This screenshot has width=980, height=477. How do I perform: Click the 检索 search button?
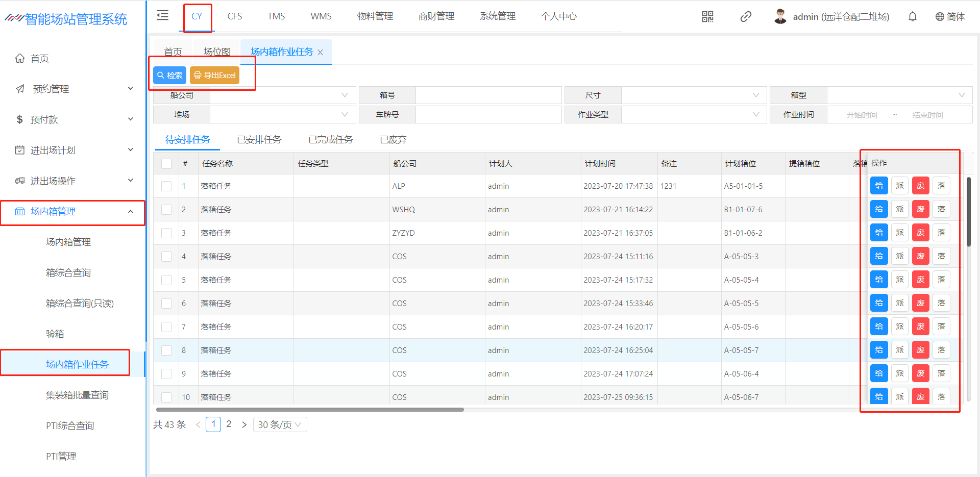coord(169,76)
